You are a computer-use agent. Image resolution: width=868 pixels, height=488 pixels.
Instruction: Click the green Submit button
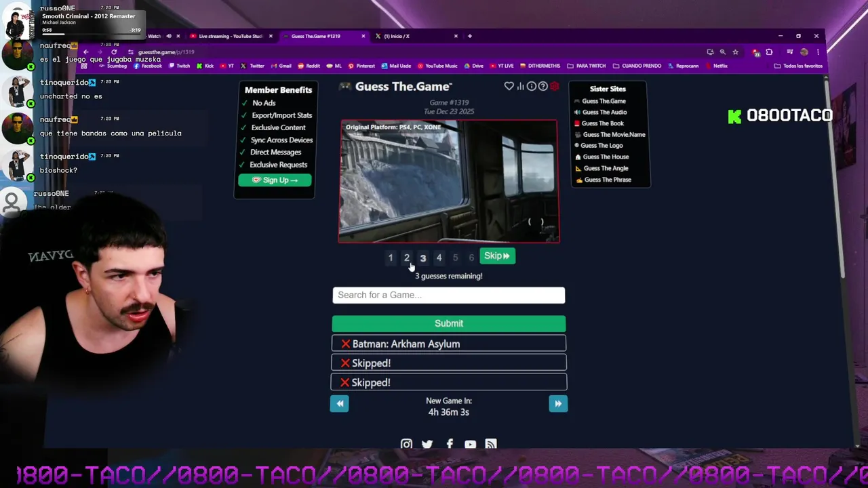pyautogui.click(x=449, y=323)
